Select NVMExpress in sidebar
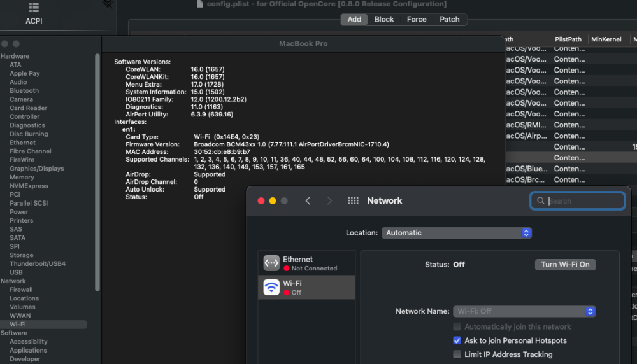Image resolution: width=637 pixels, height=364 pixels. coord(29,186)
